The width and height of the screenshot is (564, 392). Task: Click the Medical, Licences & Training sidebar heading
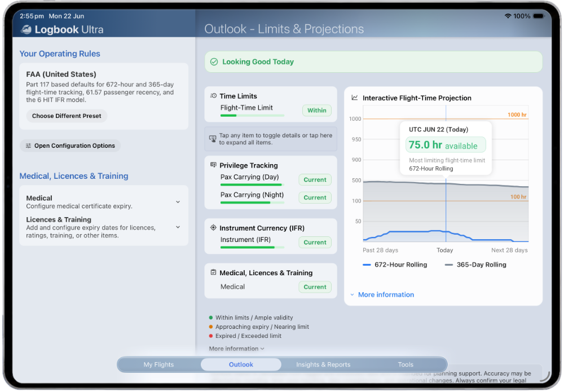(74, 176)
